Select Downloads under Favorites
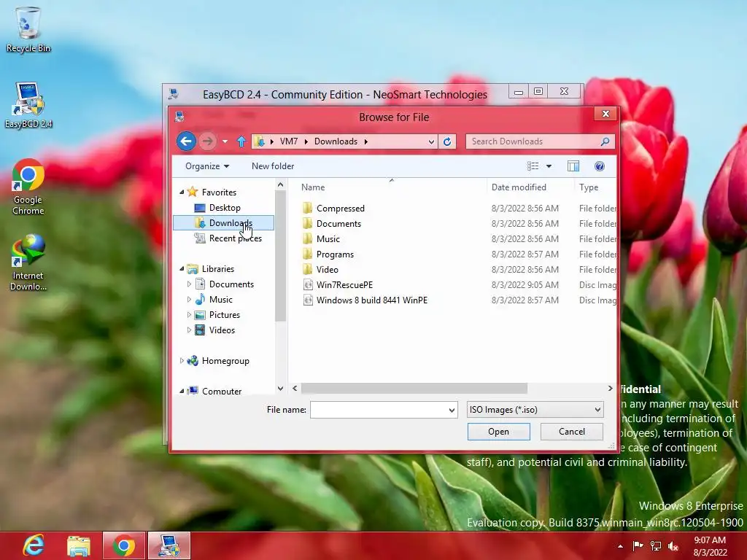The width and height of the screenshot is (747, 560). pos(223,223)
